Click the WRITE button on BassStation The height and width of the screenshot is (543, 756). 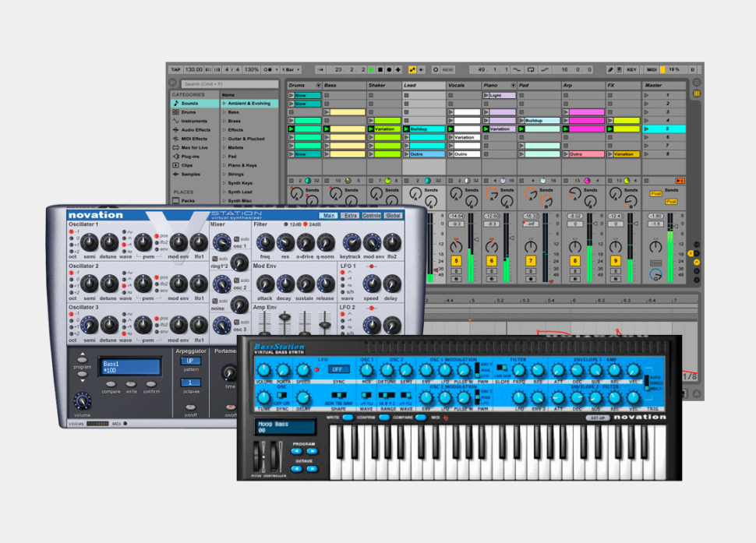pos(348,418)
